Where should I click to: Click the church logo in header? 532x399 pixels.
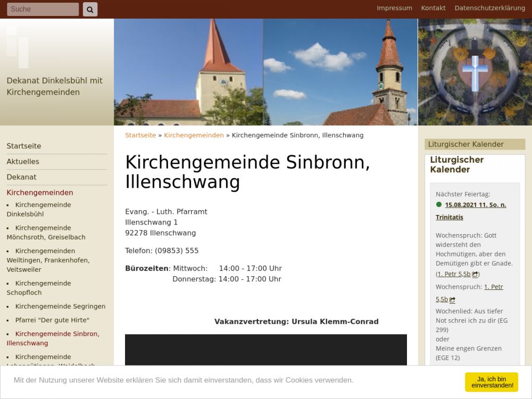[x=18, y=46]
